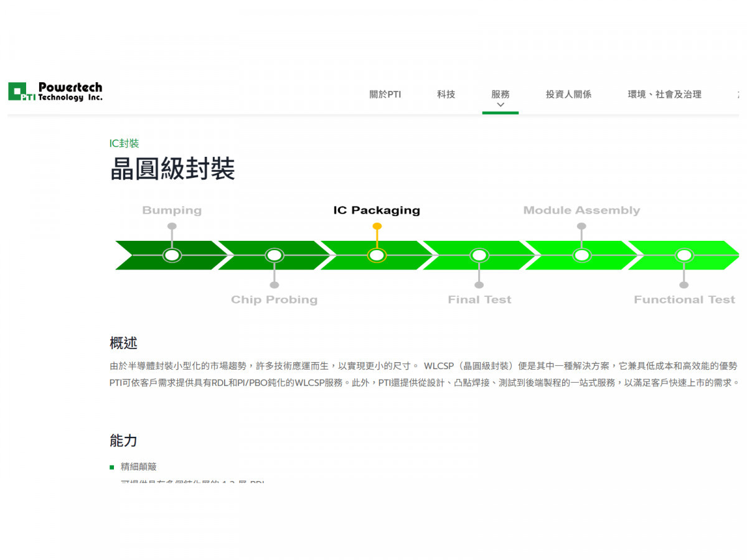747x560 pixels.
Task: Click the Functional Test label
Action: 685,299
